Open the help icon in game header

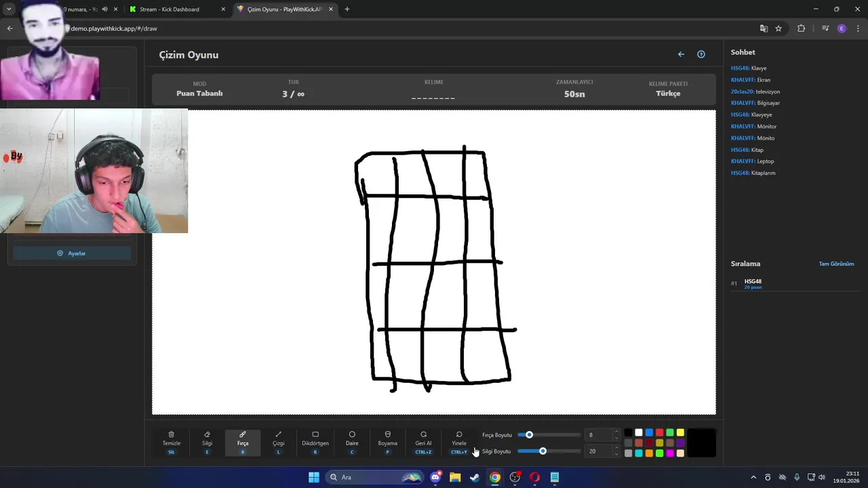(701, 54)
